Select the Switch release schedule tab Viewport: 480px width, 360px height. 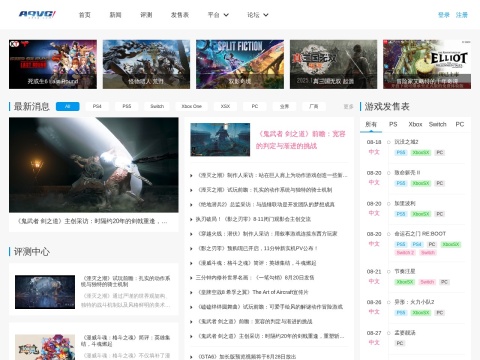pos(437,124)
